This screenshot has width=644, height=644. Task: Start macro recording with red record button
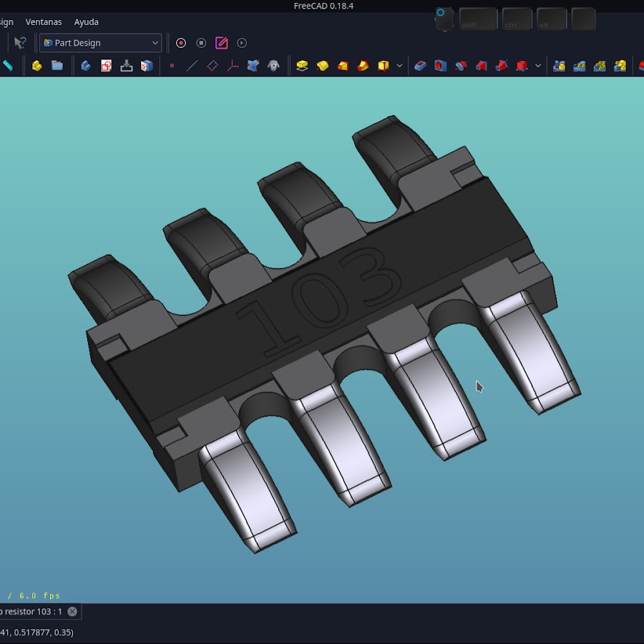pos(181,43)
